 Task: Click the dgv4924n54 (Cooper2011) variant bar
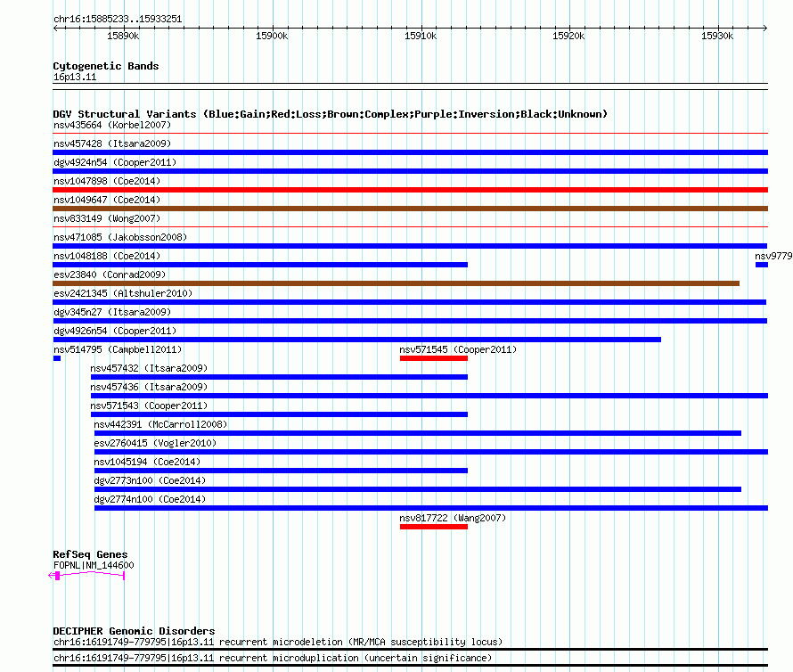click(x=410, y=171)
